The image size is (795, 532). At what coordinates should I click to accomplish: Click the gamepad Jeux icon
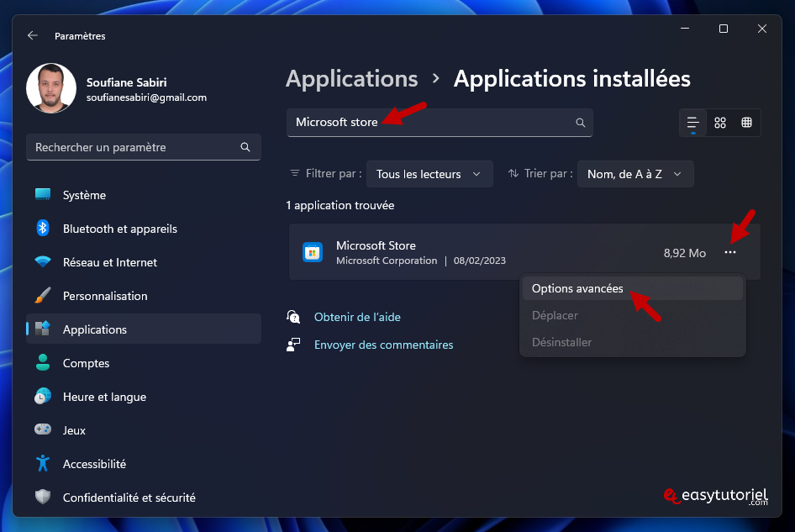pyautogui.click(x=43, y=429)
